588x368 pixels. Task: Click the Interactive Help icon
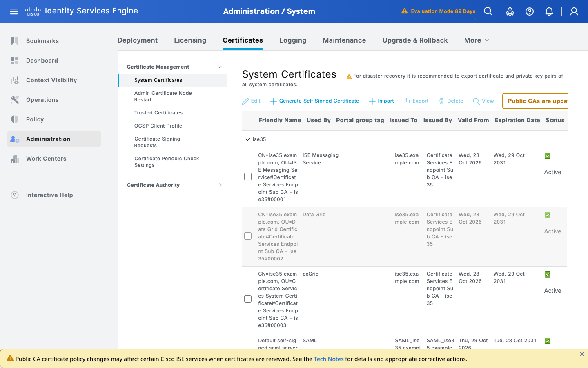(x=15, y=195)
